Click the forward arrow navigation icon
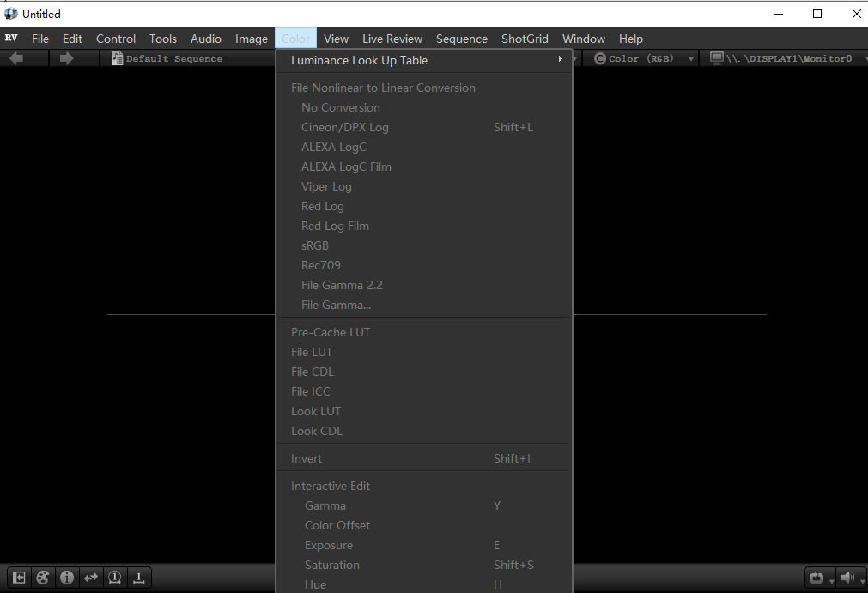The image size is (868, 593). (66, 58)
